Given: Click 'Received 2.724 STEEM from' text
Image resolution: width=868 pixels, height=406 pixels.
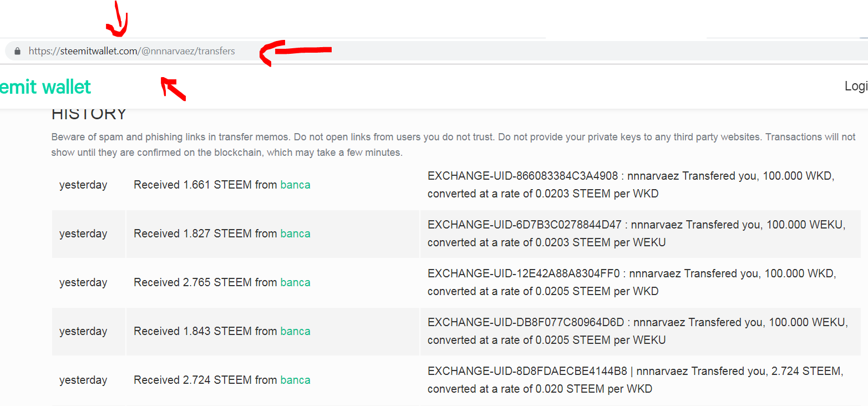Looking at the screenshot, I should point(205,380).
